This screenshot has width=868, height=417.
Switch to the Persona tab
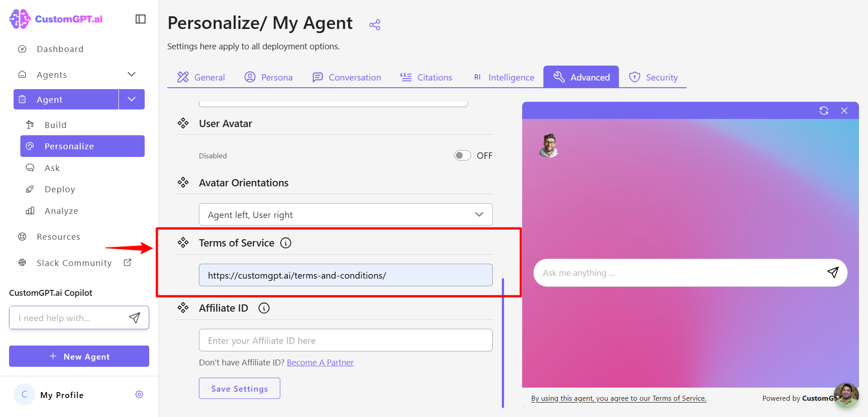tap(269, 77)
